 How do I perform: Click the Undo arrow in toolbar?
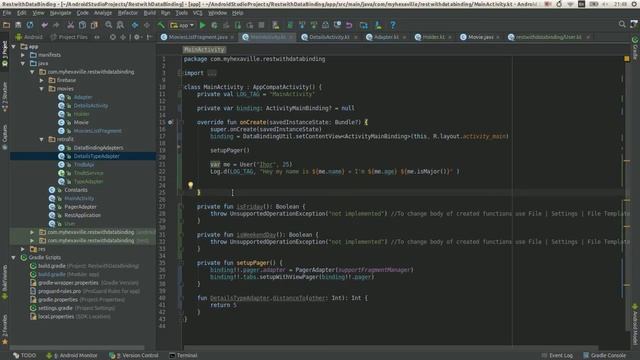(x=44, y=25)
